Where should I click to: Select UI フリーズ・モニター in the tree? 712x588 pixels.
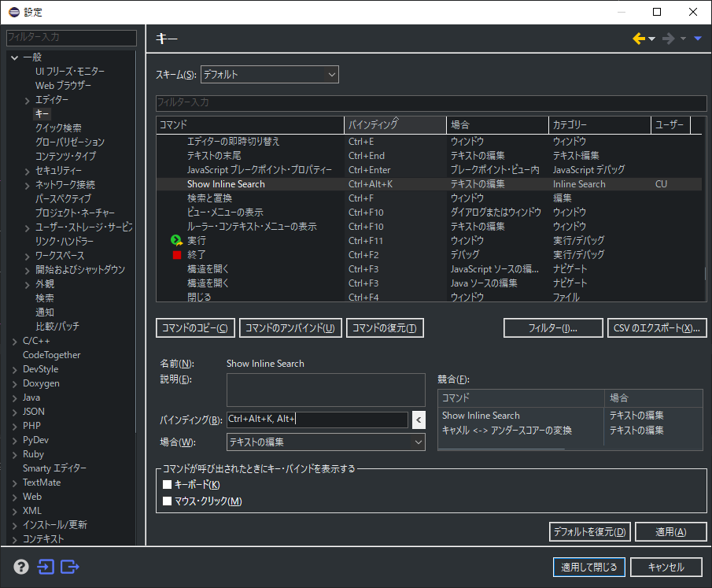pyautogui.click(x=70, y=72)
